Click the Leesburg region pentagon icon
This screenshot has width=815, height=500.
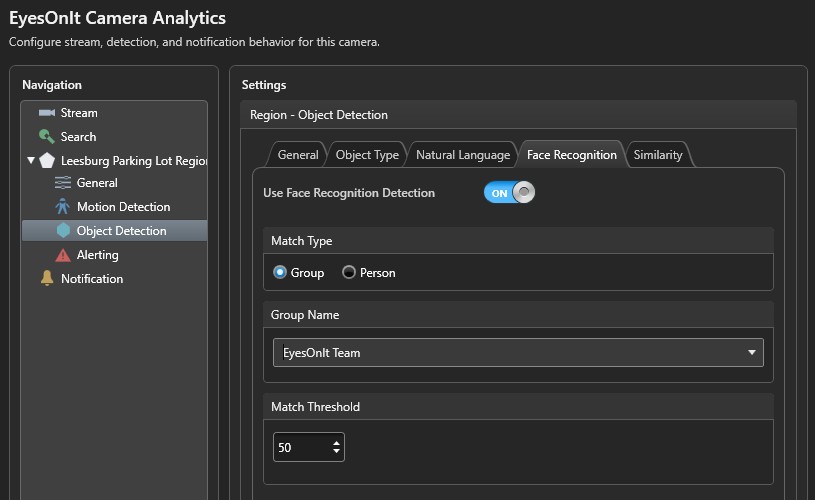pyautogui.click(x=47, y=160)
